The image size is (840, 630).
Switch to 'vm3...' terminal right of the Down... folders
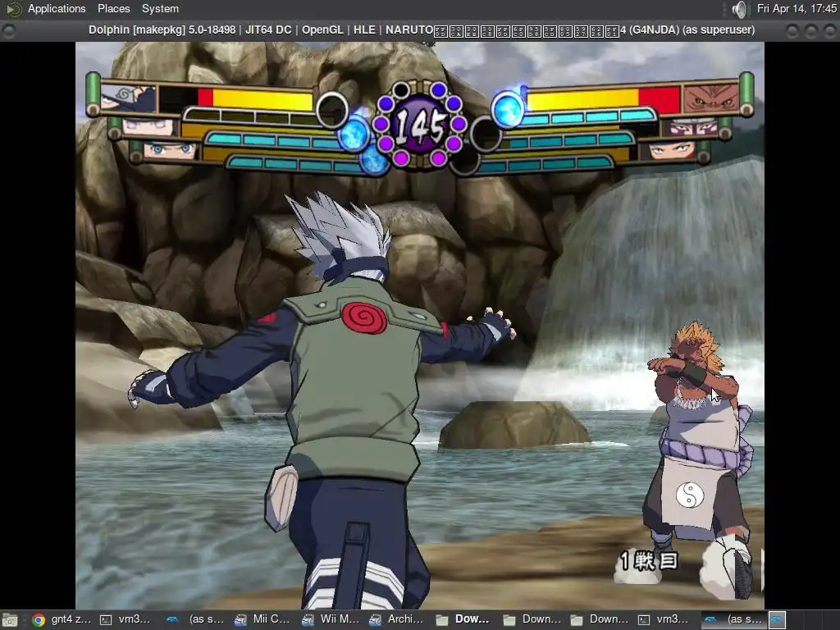[664, 619]
